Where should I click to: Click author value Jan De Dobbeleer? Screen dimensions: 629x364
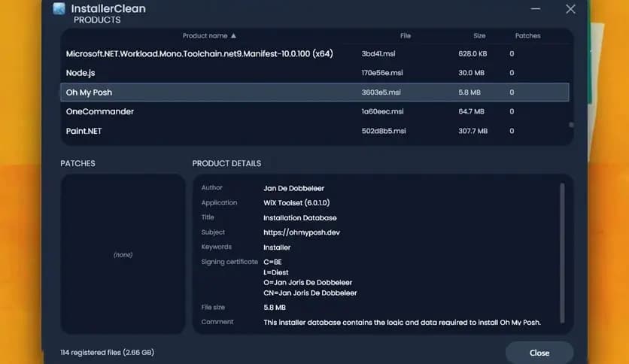(x=293, y=188)
